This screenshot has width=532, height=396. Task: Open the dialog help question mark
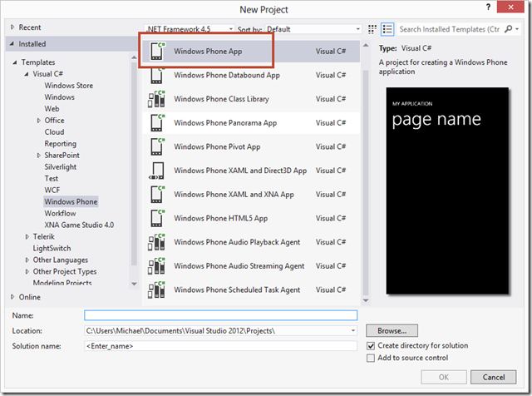(488, 7)
